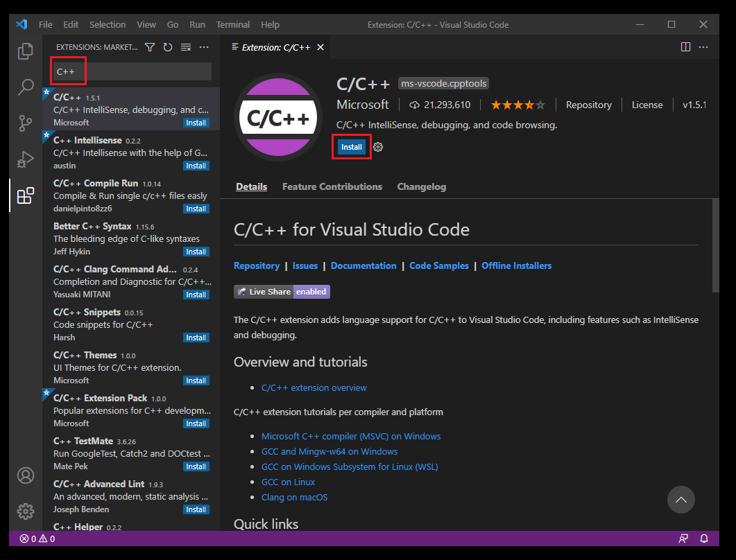Open the Manage gear menu at bottom left
Image resolution: width=736 pixels, height=560 pixels.
[x=26, y=511]
